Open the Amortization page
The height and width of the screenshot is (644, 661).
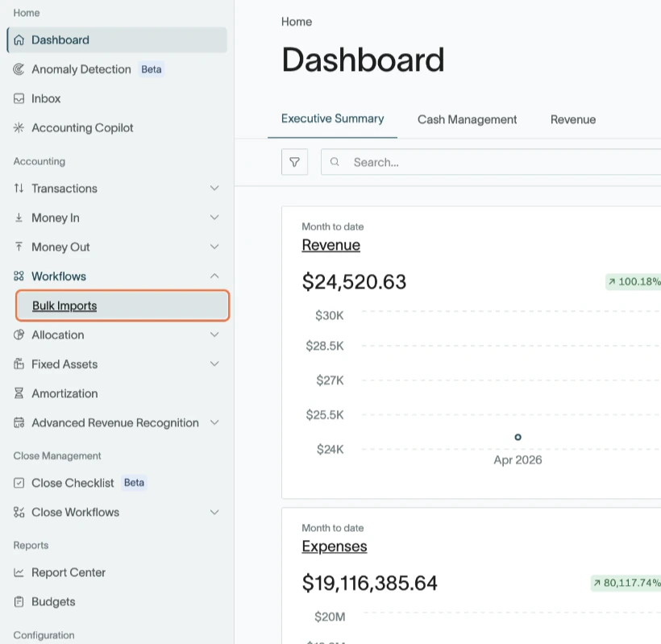coord(64,393)
